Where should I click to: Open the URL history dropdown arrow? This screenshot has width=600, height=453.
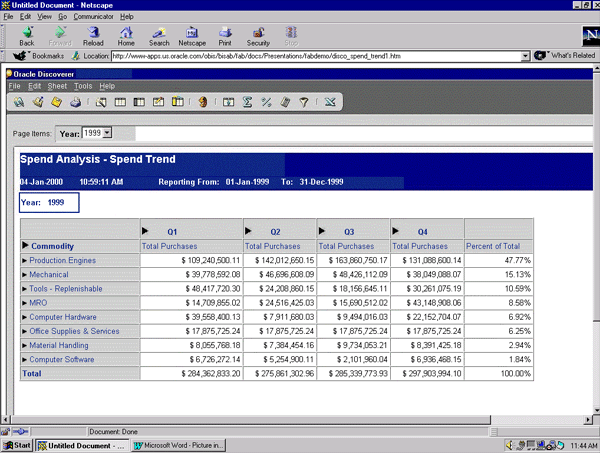tap(525, 55)
